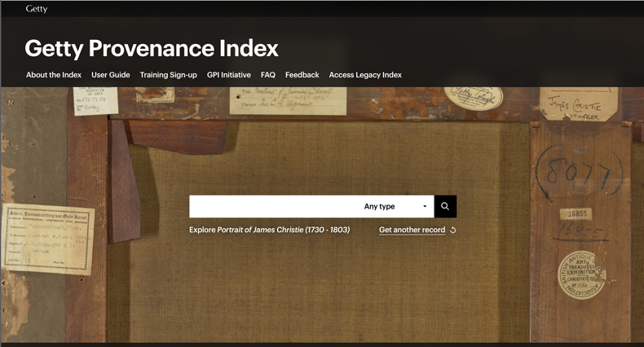Click the small caret arrow beside Any type
Screen dimensions: 644x347
(x=425, y=207)
